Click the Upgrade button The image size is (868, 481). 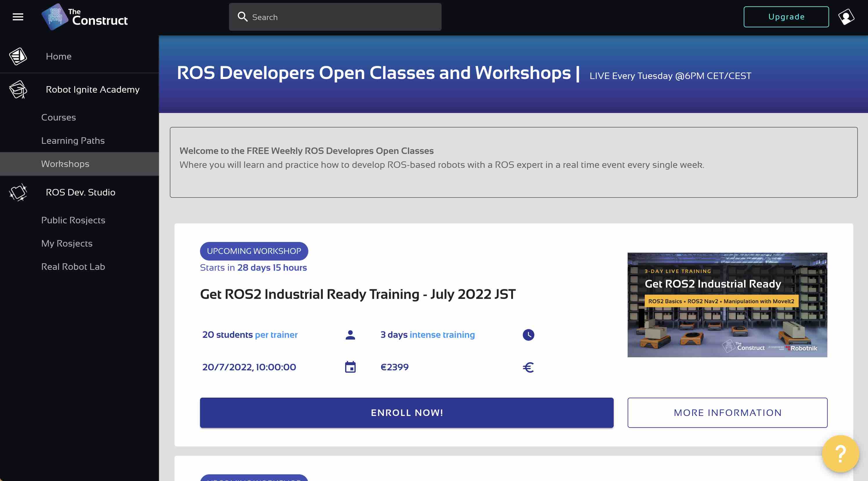click(x=786, y=17)
